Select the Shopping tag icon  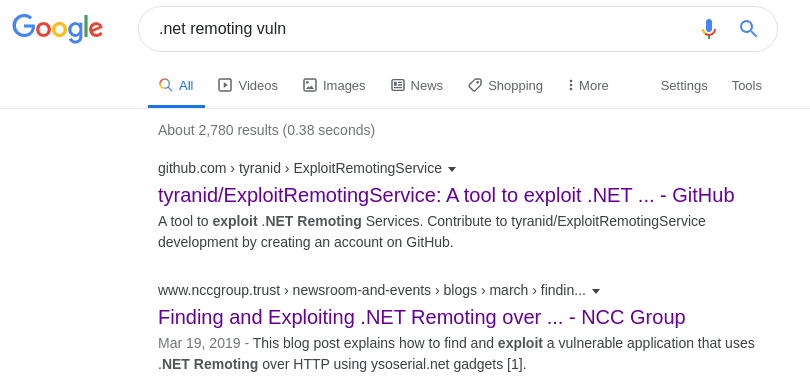(475, 85)
